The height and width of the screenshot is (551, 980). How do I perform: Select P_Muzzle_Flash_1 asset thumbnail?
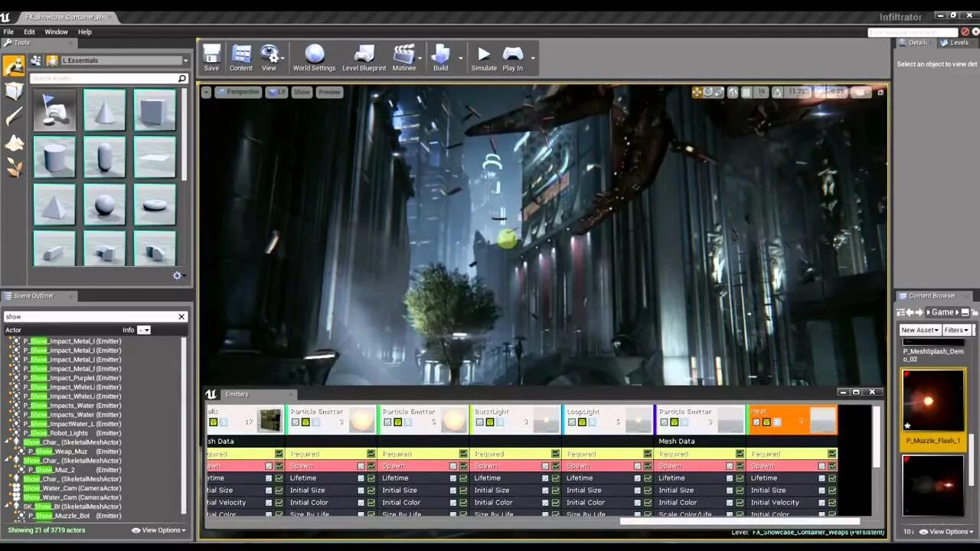click(933, 402)
